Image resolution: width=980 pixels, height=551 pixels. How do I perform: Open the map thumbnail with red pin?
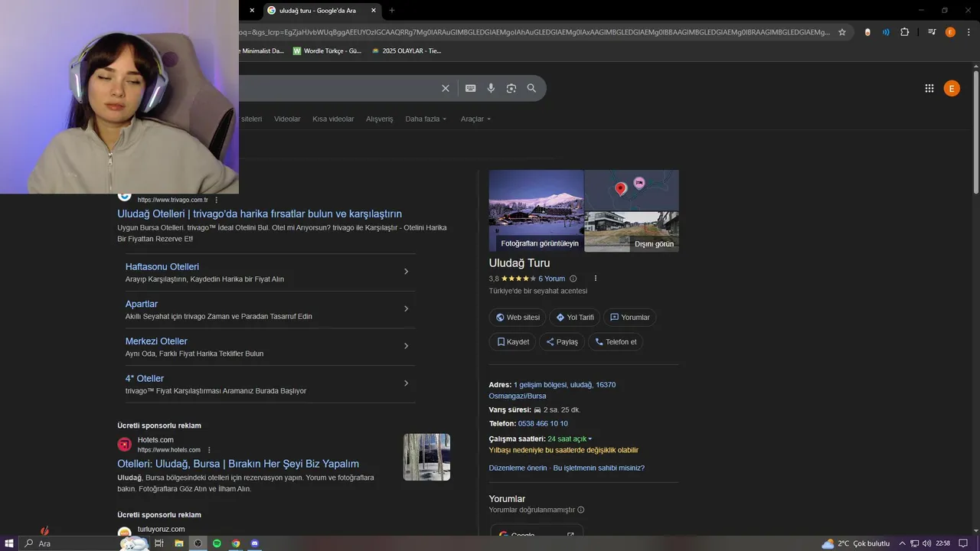632,191
